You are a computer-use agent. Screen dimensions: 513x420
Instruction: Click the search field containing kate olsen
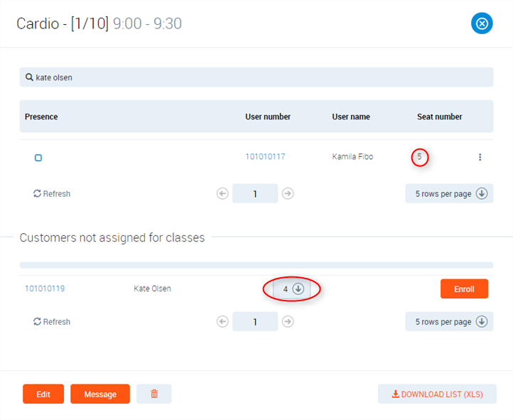click(256, 77)
